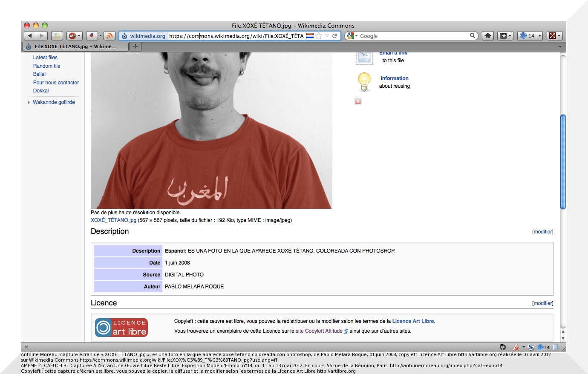
Task: Click the search magnifier icon
Action: tap(473, 36)
